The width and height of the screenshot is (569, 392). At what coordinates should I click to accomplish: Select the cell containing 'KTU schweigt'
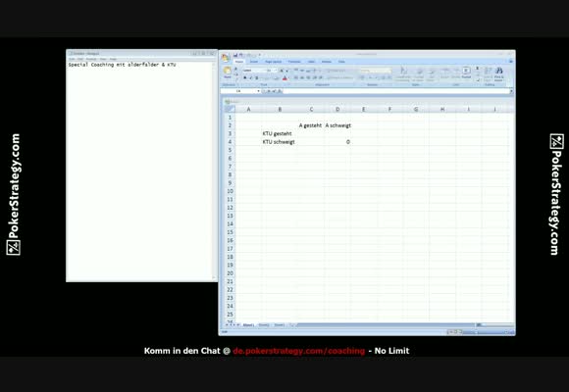(279, 142)
